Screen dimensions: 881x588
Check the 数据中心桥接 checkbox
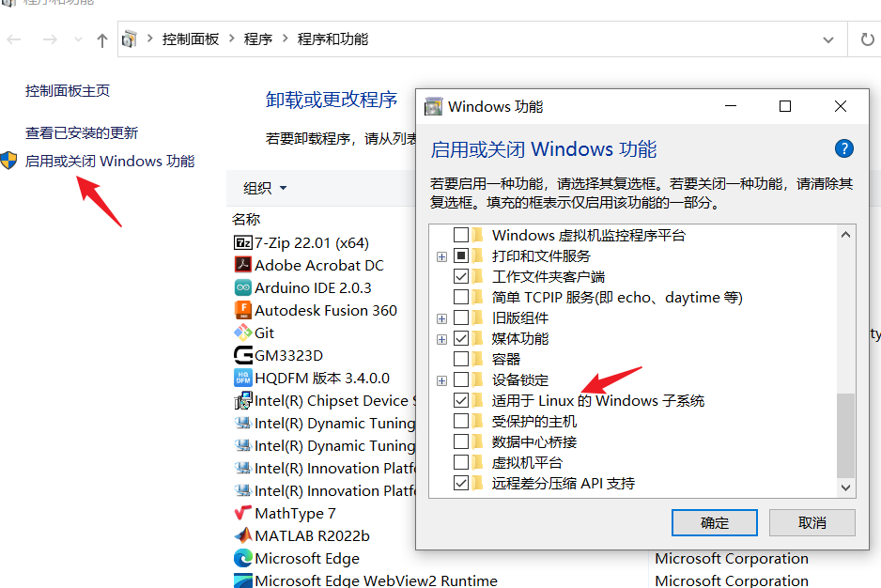[x=461, y=441]
